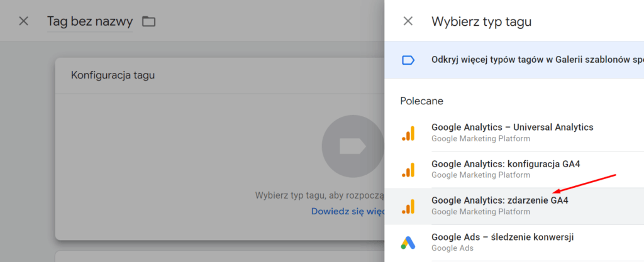
Task: Click the 'zdarzenie GA4' Analytics icon
Action: tap(408, 206)
